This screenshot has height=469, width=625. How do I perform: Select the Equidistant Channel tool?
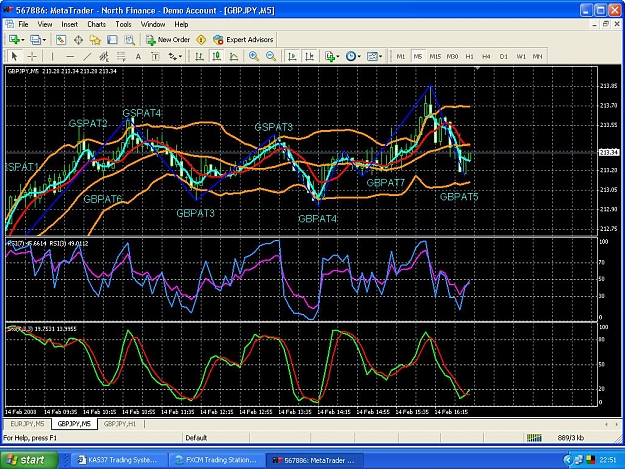click(104, 56)
